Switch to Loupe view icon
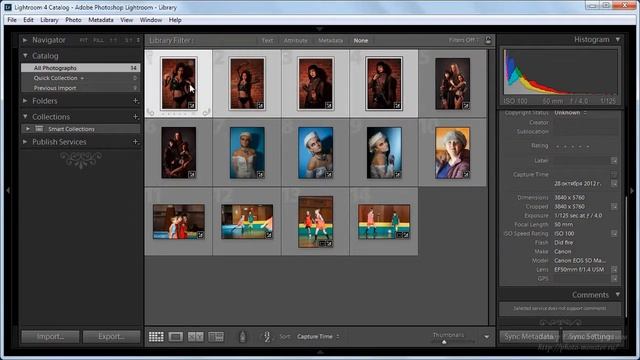This screenshot has height=360, width=640. (x=176, y=337)
